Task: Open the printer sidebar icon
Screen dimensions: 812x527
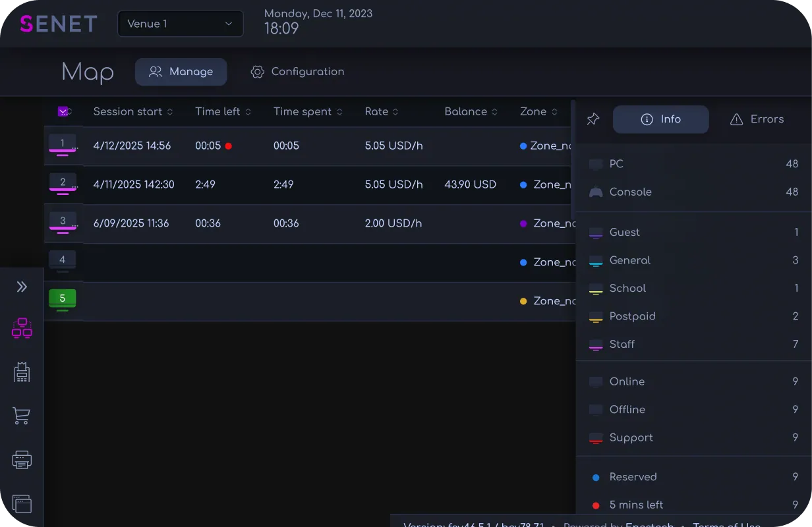Action: [x=22, y=460]
